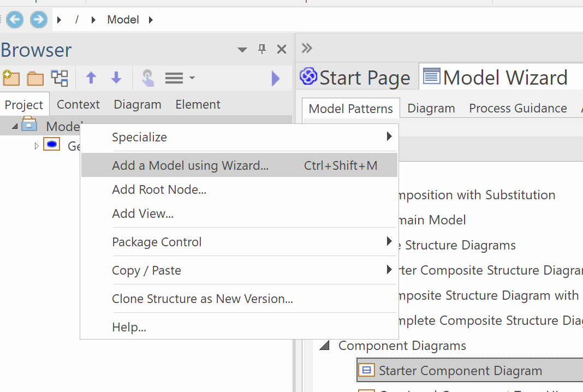583x392 pixels.
Task: Click the forward navigation arrow icon
Action: pos(38,20)
